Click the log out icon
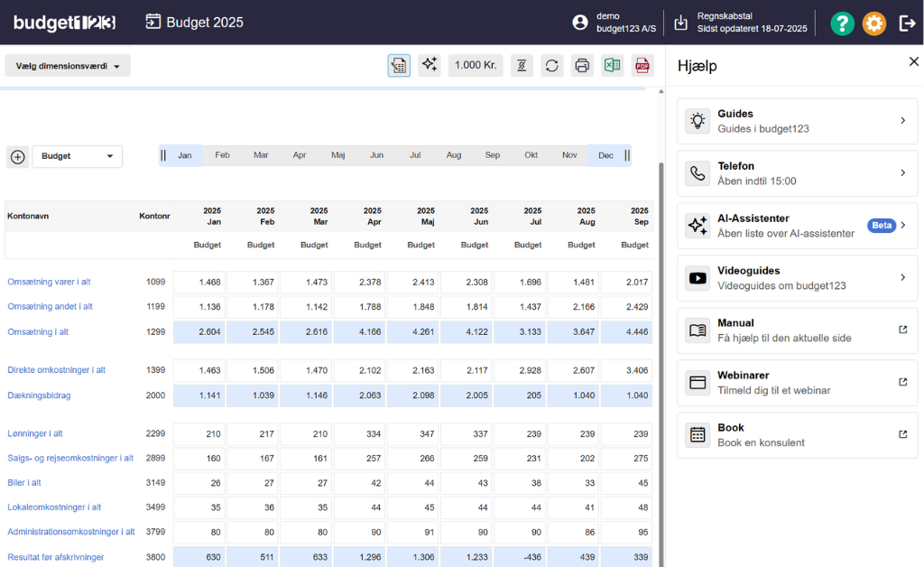 tap(907, 23)
